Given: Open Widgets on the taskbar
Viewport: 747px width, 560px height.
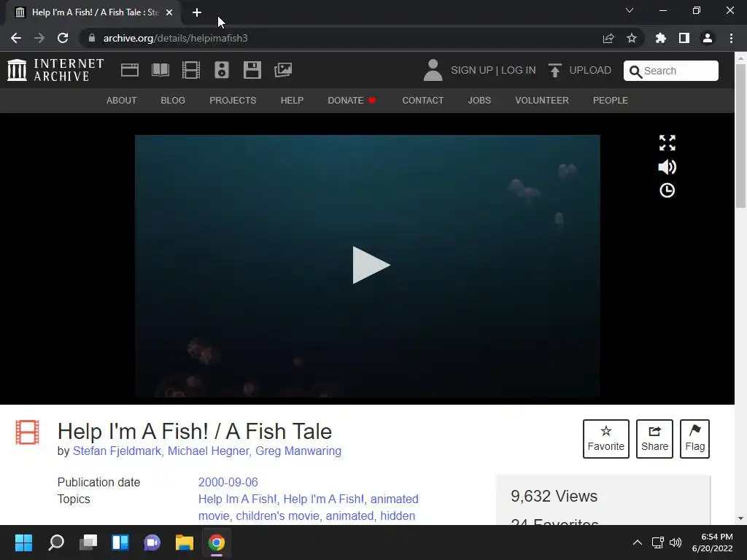Looking at the screenshot, I should click(x=120, y=542).
